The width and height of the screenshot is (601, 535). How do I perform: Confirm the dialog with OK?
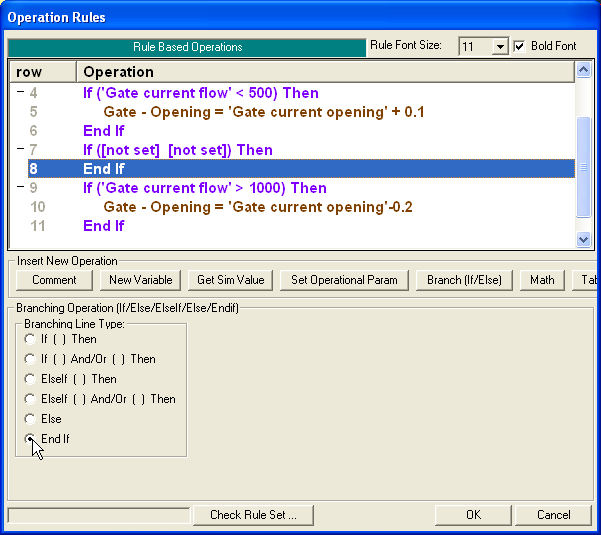pos(473,515)
